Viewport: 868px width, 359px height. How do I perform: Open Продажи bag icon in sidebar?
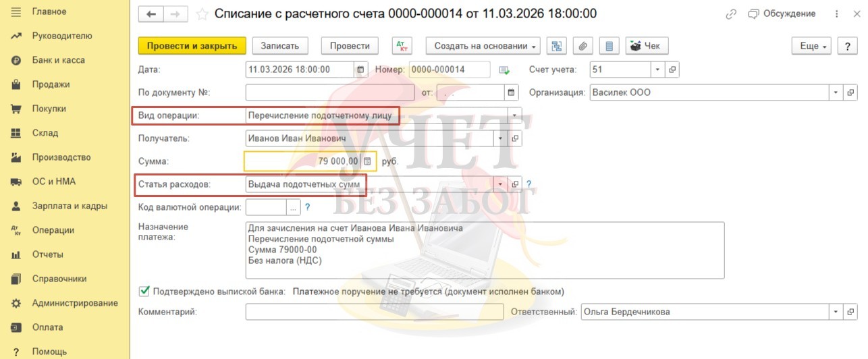click(x=16, y=84)
